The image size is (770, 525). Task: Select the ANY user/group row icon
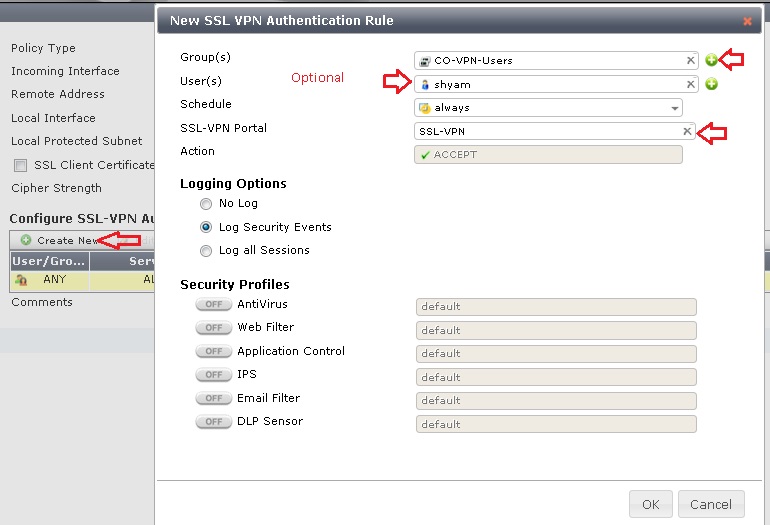tap(21, 280)
